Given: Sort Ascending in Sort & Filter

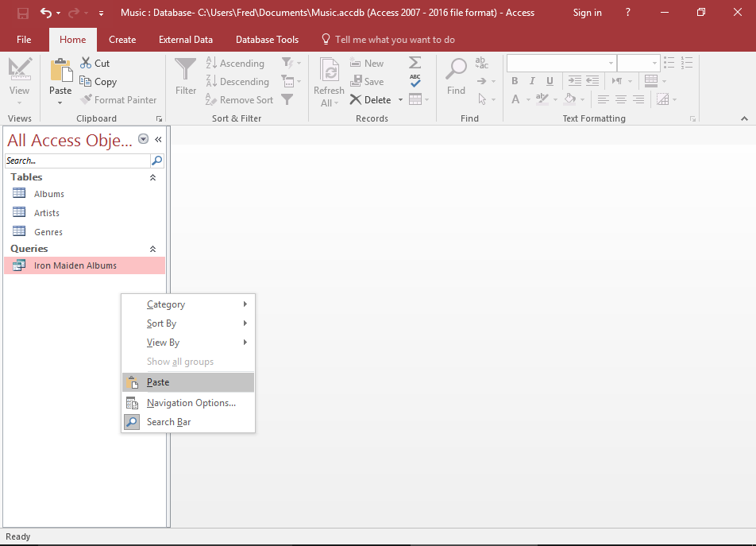Looking at the screenshot, I should click(x=235, y=64).
